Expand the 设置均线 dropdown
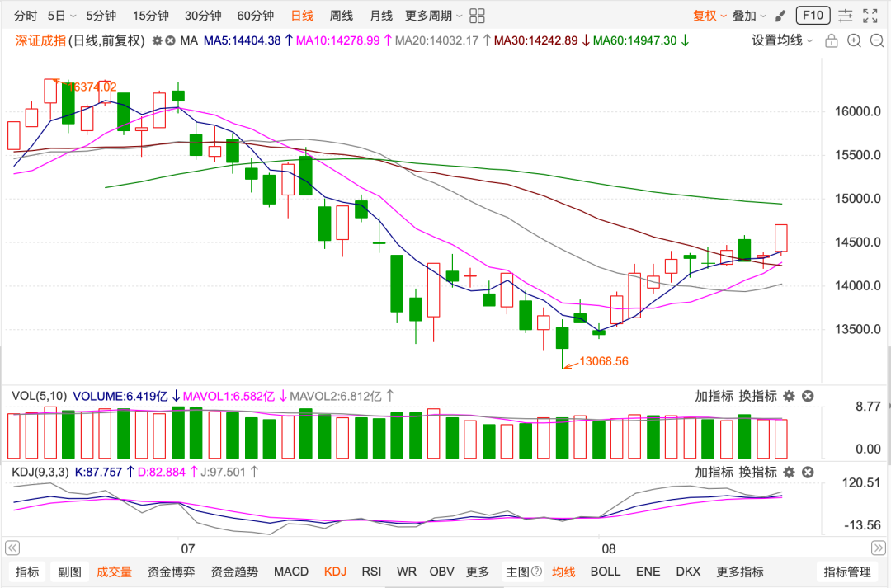 point(782,41)
